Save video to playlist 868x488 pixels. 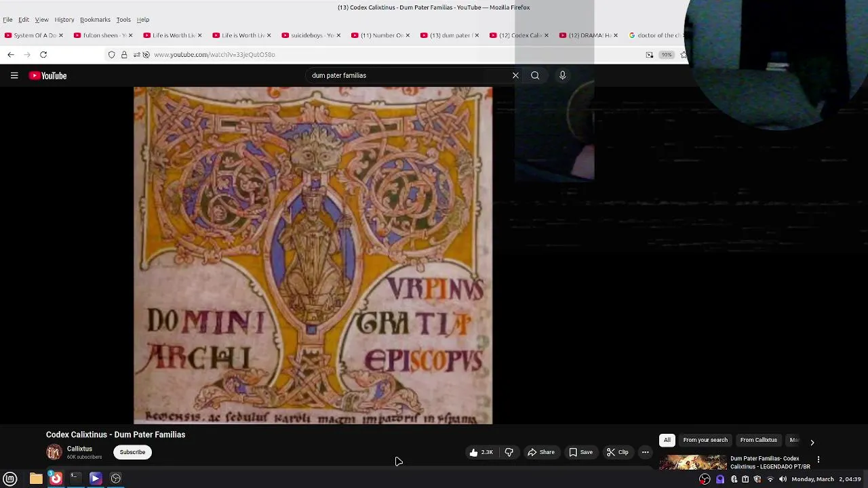coord(581,452)
